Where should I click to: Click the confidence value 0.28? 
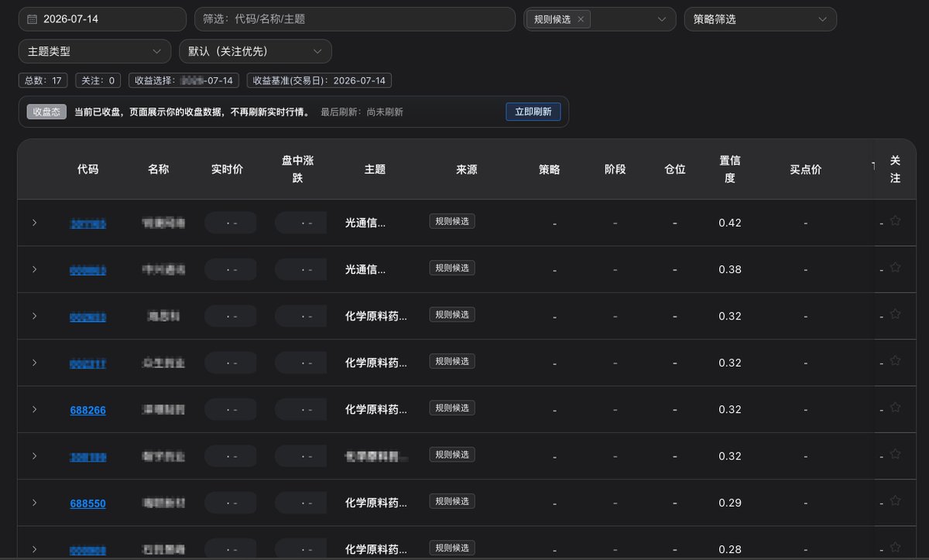point(730,549)
